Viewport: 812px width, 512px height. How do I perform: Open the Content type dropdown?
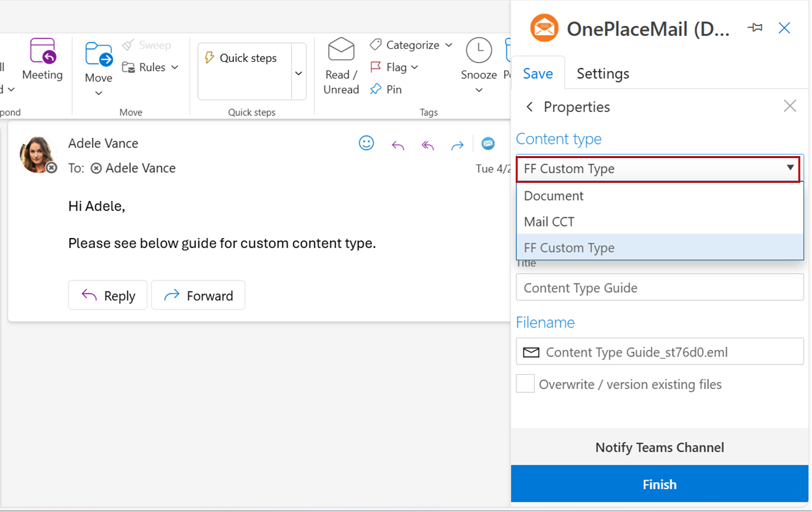658,168
